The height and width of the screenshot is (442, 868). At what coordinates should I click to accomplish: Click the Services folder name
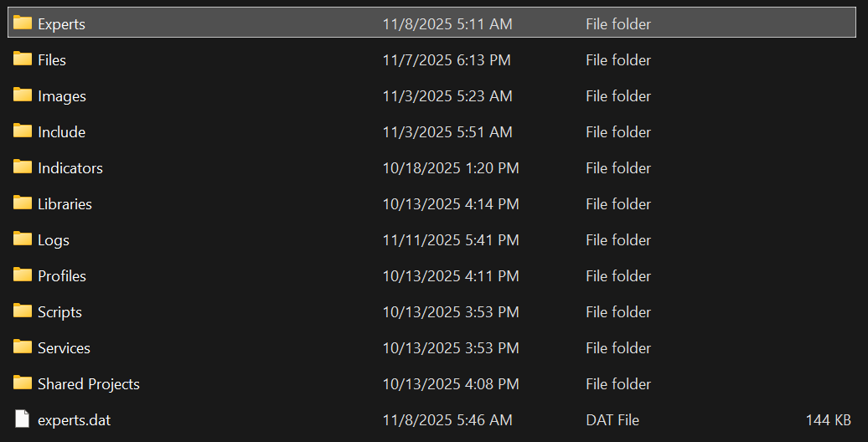point(64,347)
